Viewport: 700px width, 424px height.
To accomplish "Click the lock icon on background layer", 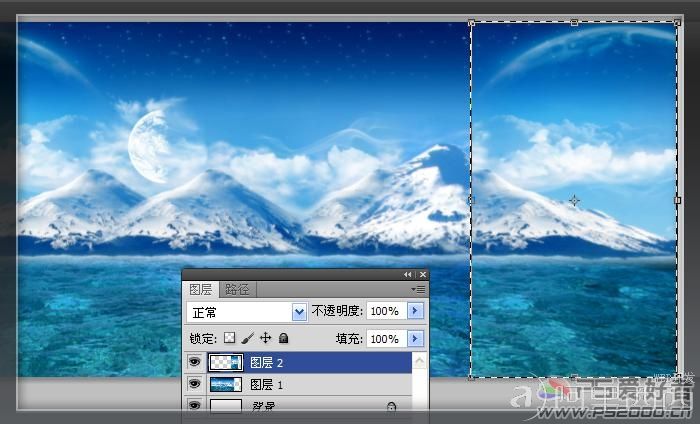I will click(x=391, y=408).
